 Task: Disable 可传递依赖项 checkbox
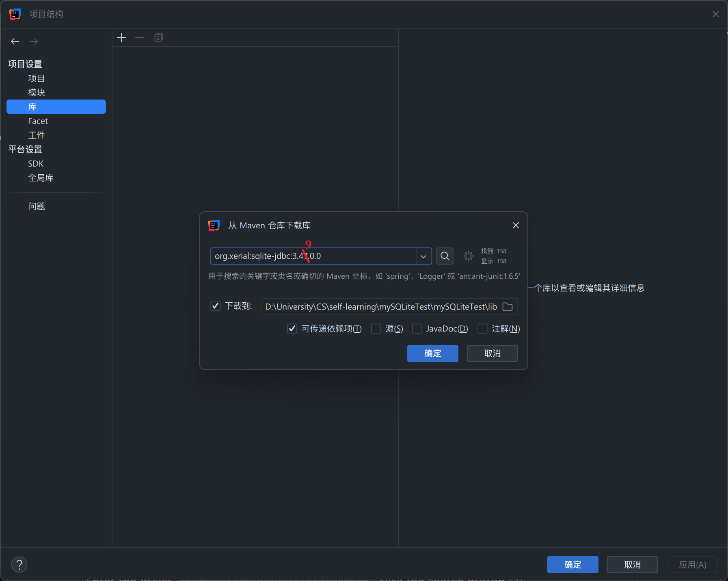click(292, 329)
